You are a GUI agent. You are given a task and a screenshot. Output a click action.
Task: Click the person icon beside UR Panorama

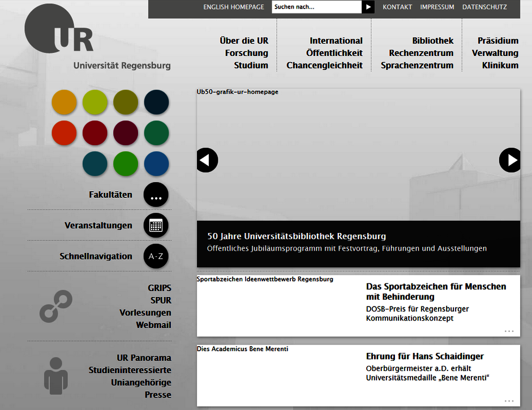55,376
